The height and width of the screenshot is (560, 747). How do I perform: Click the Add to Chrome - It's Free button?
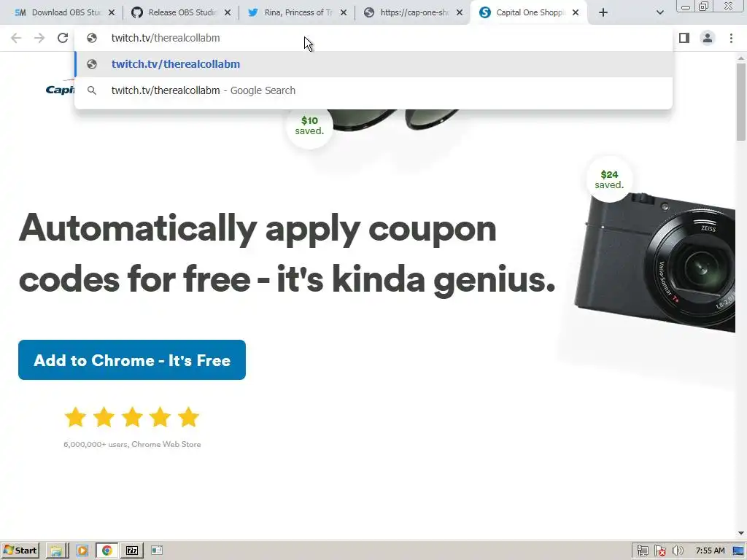tap(132, 360)
